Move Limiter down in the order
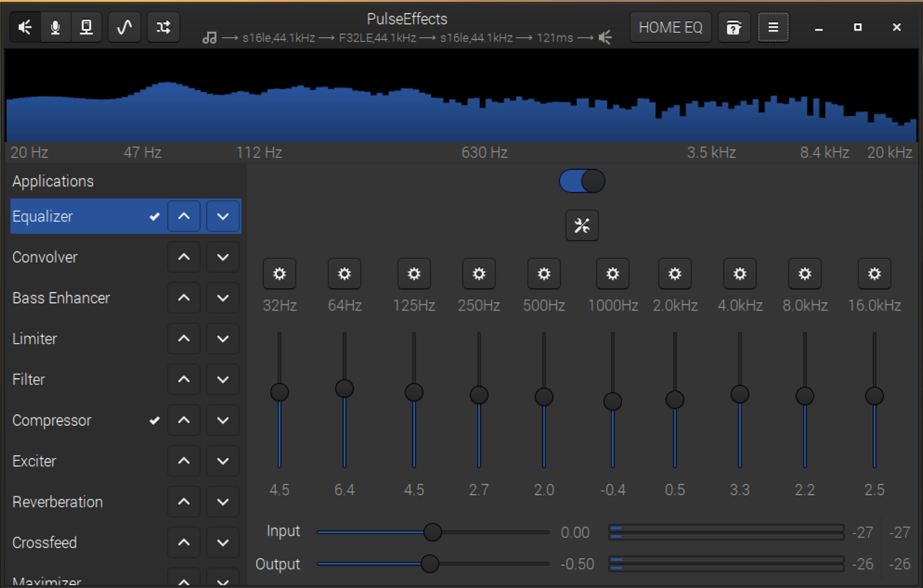 (223, 338)
